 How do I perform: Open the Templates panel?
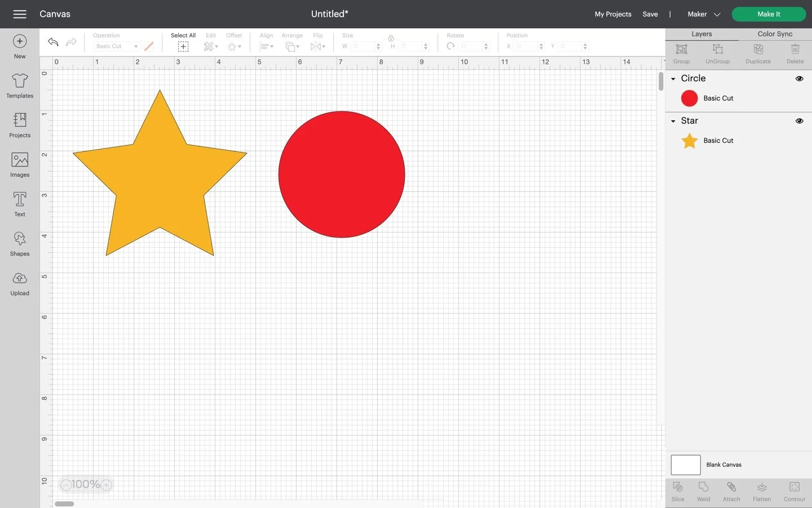pos(20,86)
